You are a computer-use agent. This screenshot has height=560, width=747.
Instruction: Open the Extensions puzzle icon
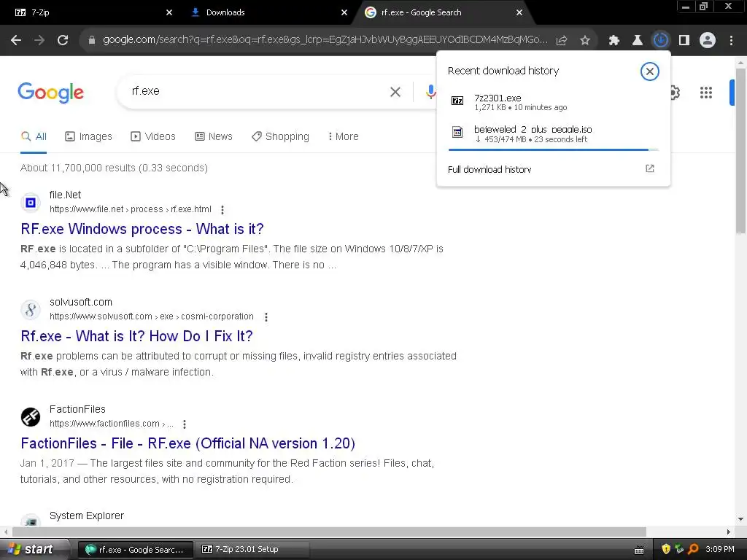[614, 41]
